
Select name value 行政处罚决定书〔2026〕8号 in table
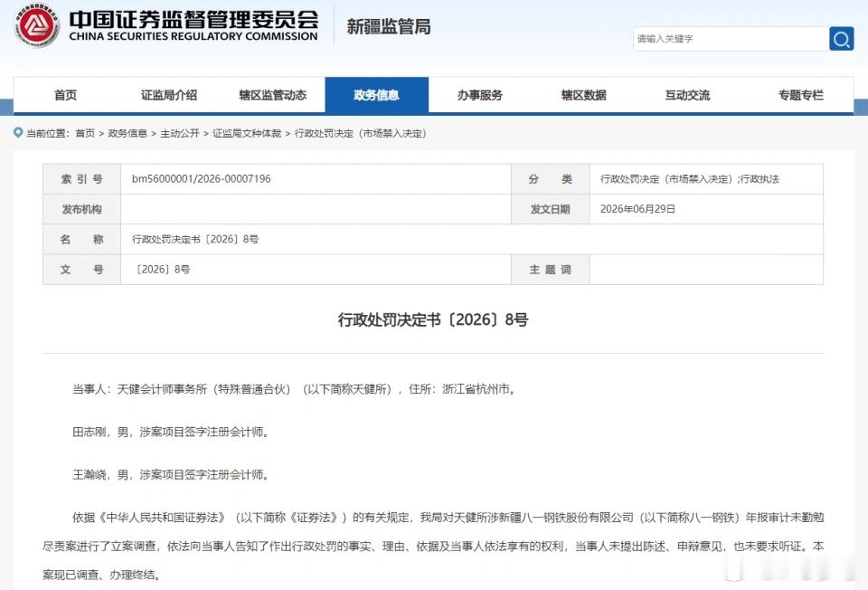(195, 239)
